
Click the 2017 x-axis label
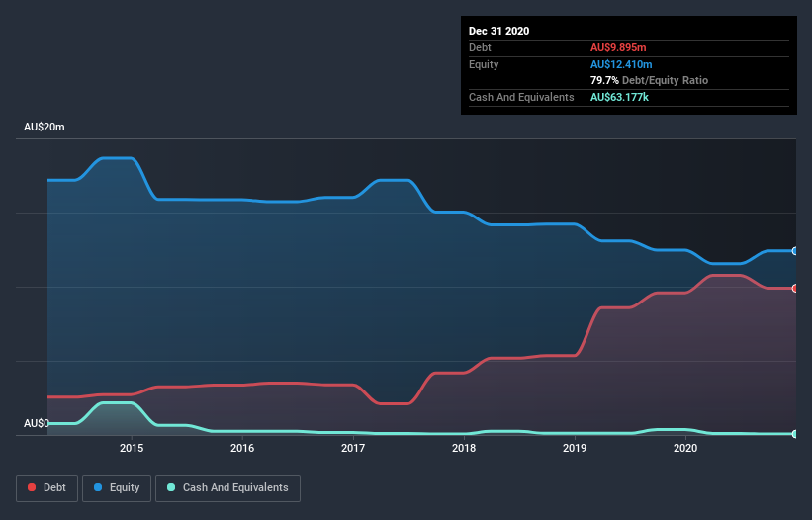[x=353, y=448]
